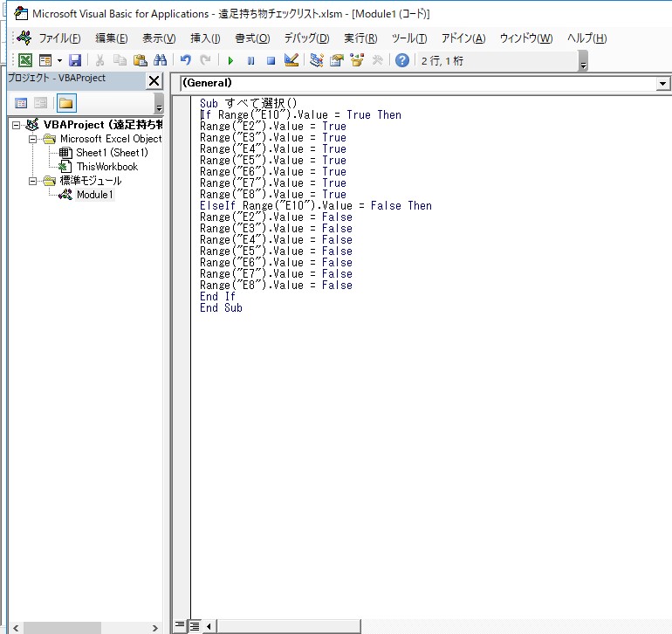The width and height of the screenshot is (672, 634).
Task: Click the End Sub code line
Action: point(221,308)
